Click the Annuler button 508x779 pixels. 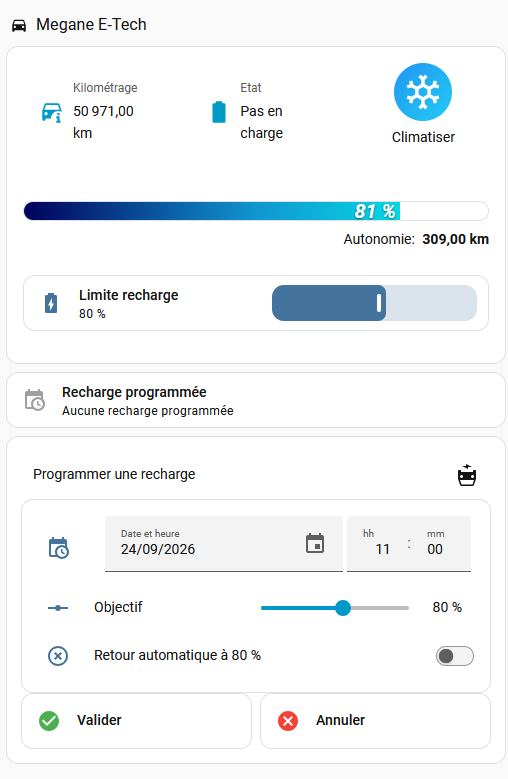click(375, 720)
